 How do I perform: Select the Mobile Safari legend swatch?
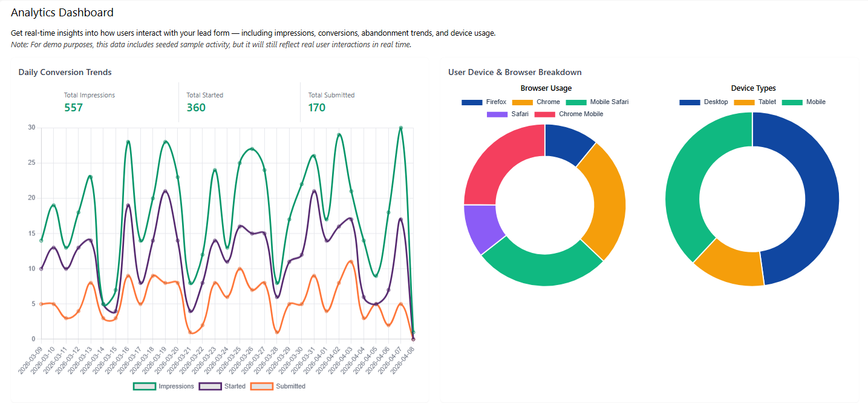[x=578, y=102]
